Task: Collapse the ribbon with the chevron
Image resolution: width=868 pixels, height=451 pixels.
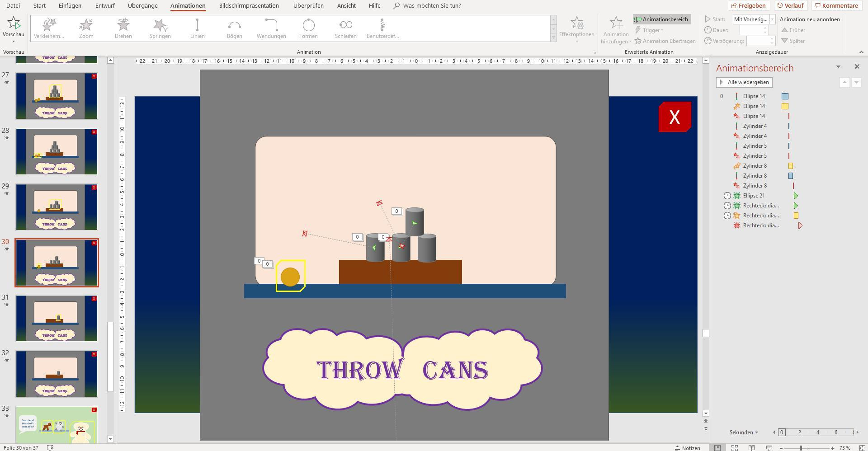Action: 861,52
